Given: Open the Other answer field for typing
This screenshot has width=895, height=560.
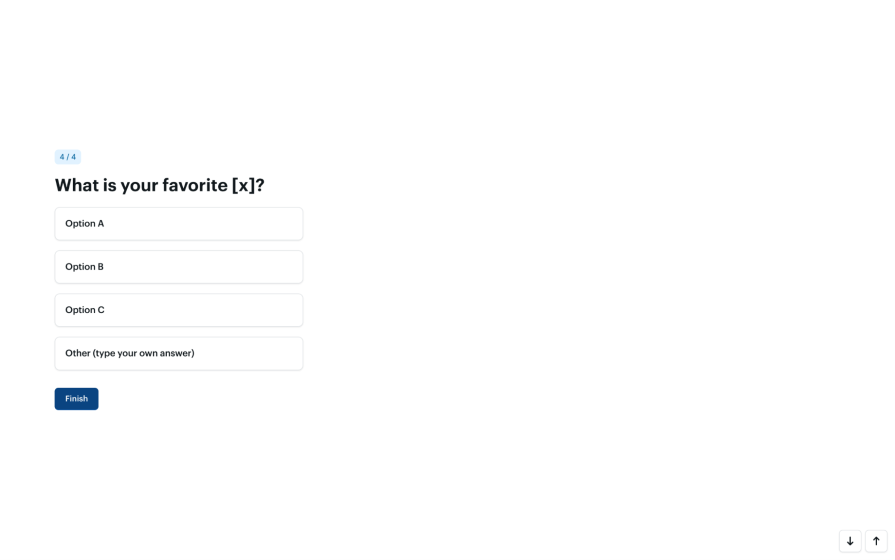Looking at the screenshot, I should 179,353.
